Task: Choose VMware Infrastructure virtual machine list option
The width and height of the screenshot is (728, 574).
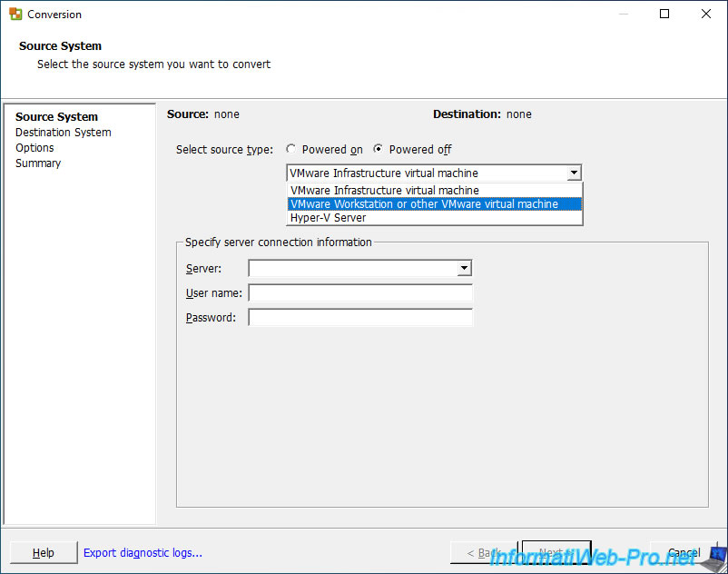Action: [435, 191]
